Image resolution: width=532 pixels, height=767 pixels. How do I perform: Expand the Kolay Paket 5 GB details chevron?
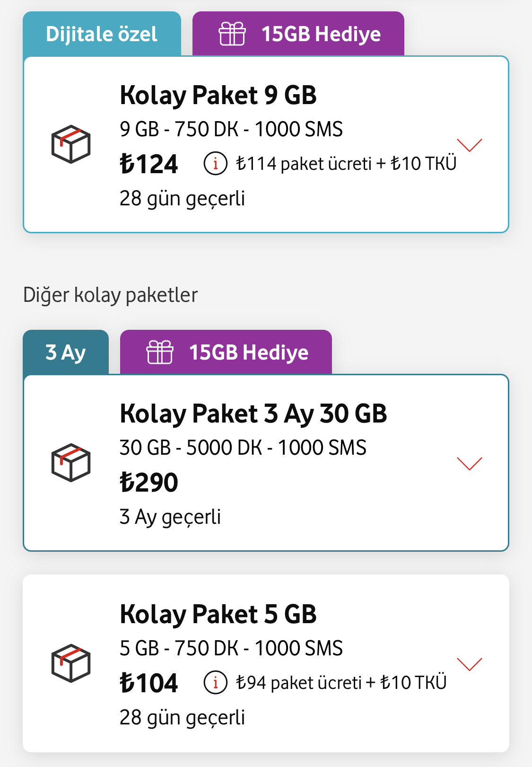tap(470, 664)
